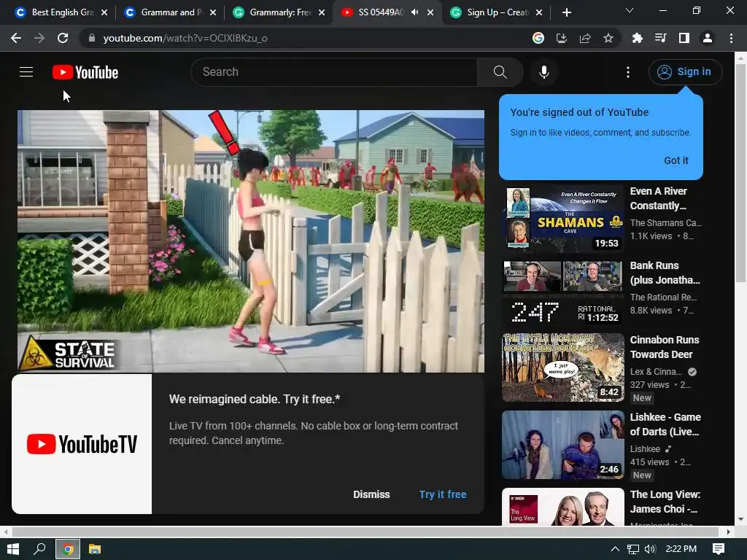Open the Bank Runs video thumbnail
747x560 pixels.
(563, 293)
